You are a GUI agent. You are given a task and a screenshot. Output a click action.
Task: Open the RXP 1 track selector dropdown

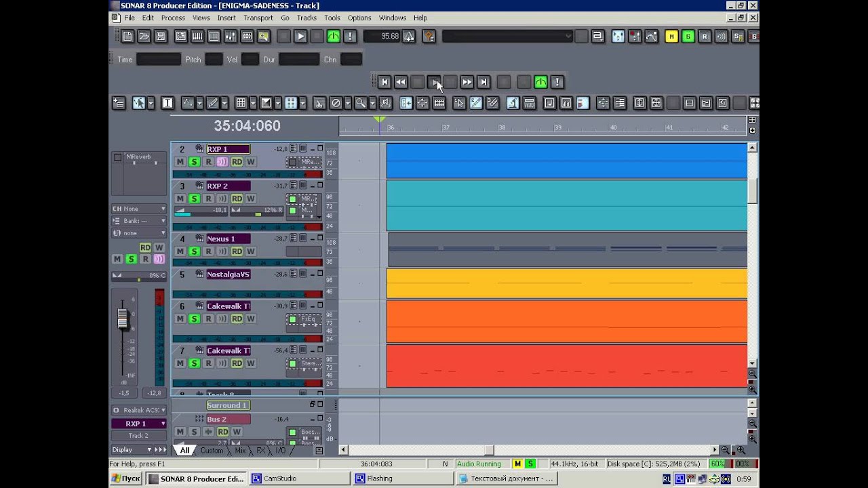pyautogui.click(x=138, y=424)
